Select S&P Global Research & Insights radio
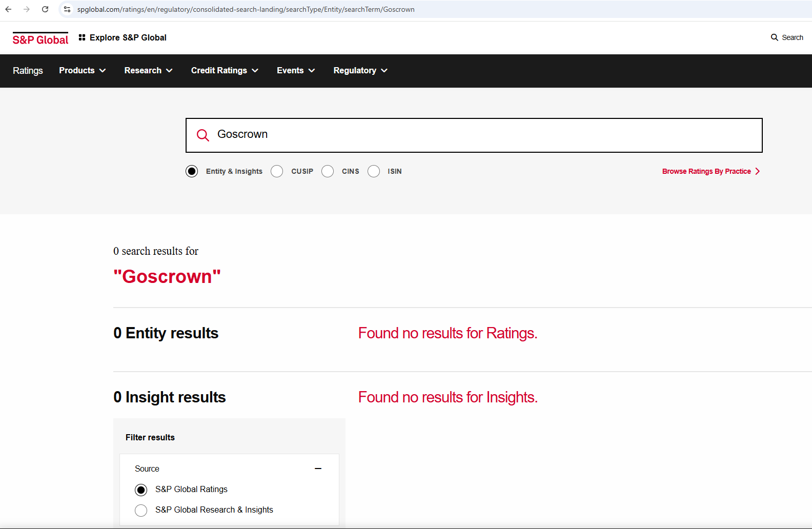The height and width of the screenshot is (529, 812). [x=141, y=511]
